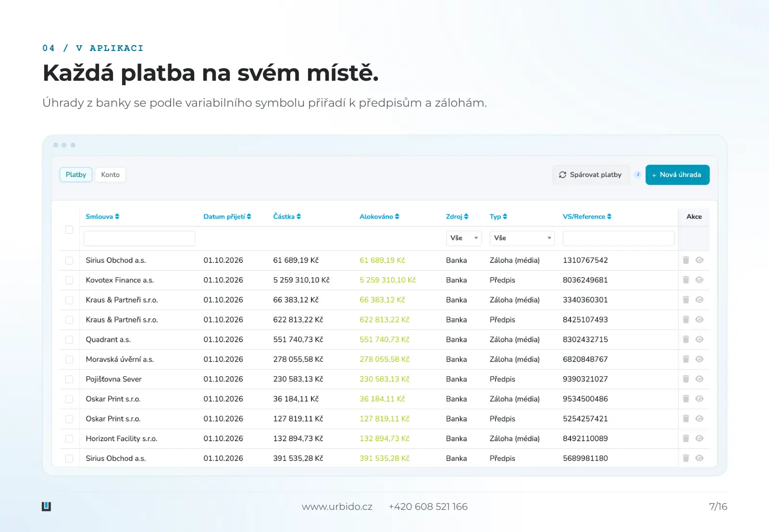Switch to the Konto tab

click(111, 174)
